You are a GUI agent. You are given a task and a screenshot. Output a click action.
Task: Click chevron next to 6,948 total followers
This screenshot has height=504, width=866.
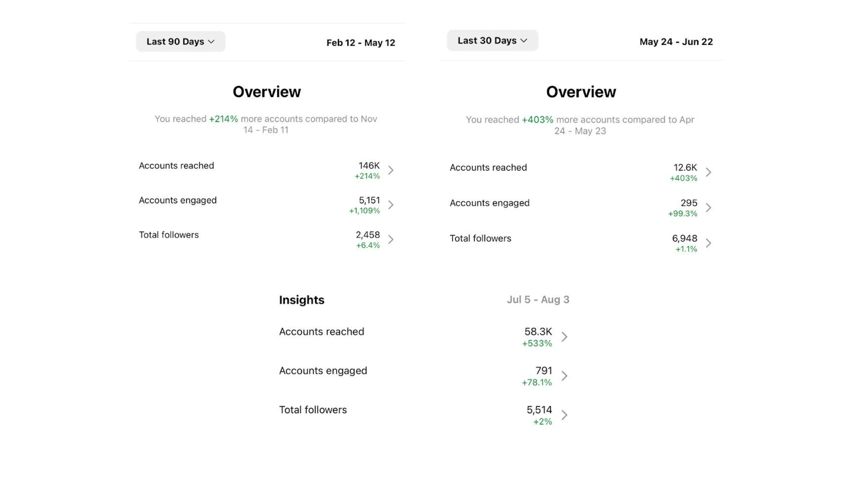(708, 243)
